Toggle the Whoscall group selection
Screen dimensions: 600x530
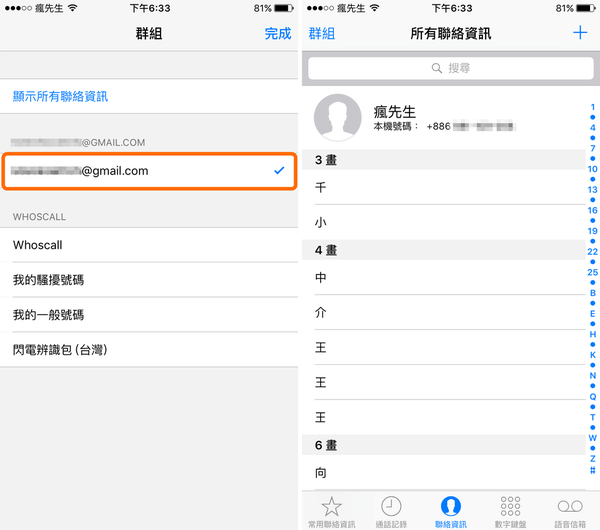pos(149,245)
